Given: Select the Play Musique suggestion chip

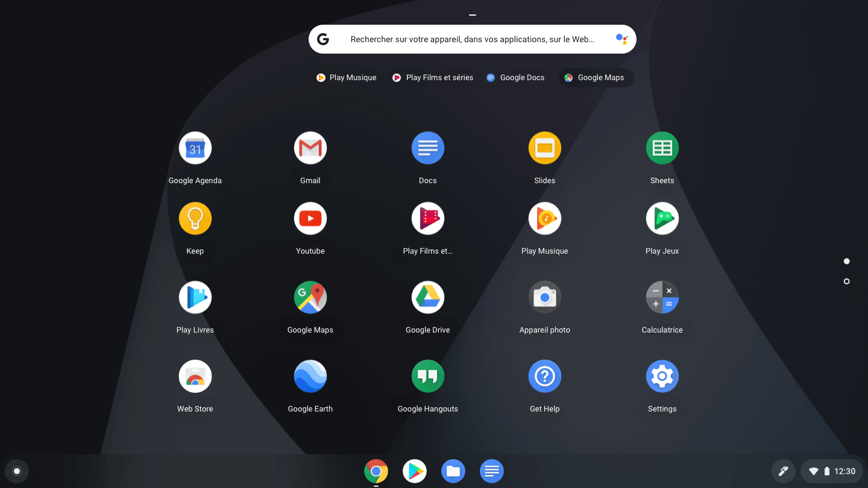Looking at the screenshot, I should [x=347, y=78].
